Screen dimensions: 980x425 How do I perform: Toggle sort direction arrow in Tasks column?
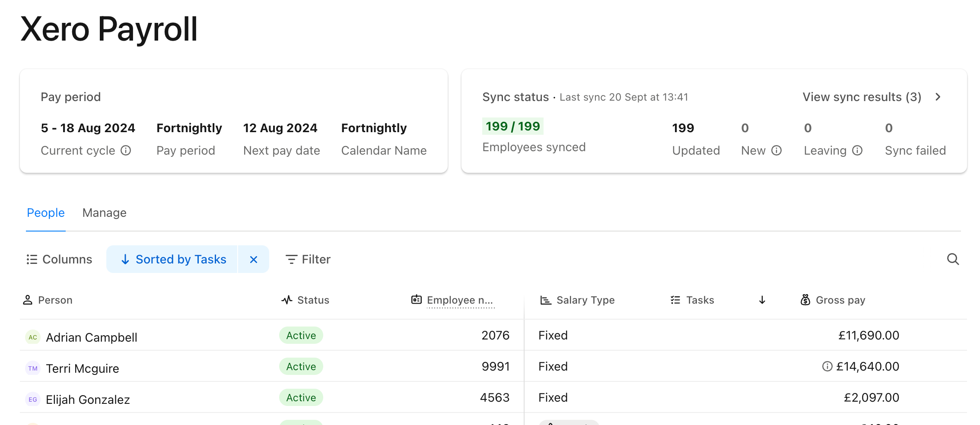pyautogui.click(x=762, y=300)
